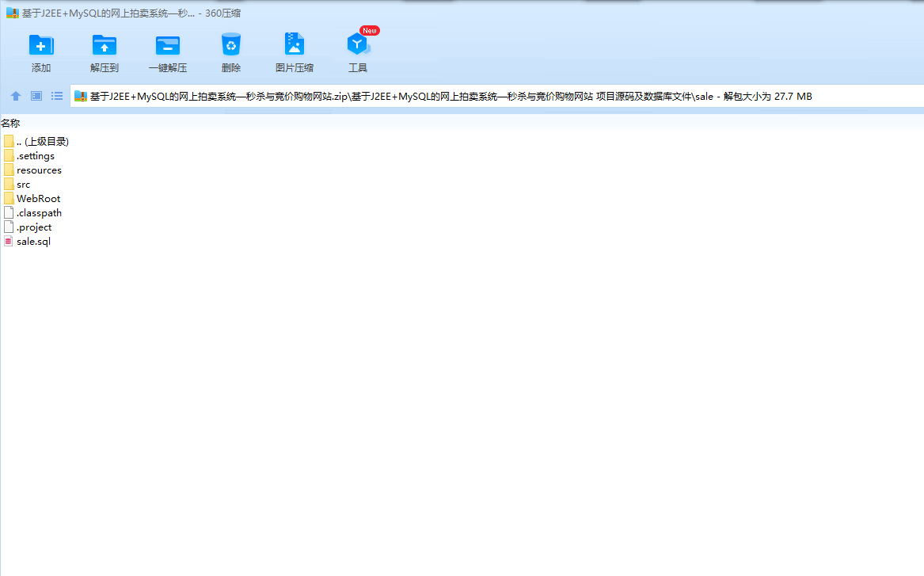
Task: Click the archive icon in the path bar
Action: [x=81, y=97]
